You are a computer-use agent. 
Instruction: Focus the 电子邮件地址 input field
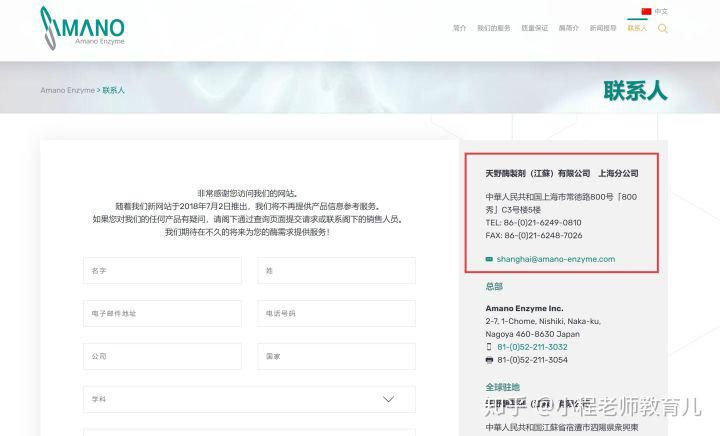163,313
